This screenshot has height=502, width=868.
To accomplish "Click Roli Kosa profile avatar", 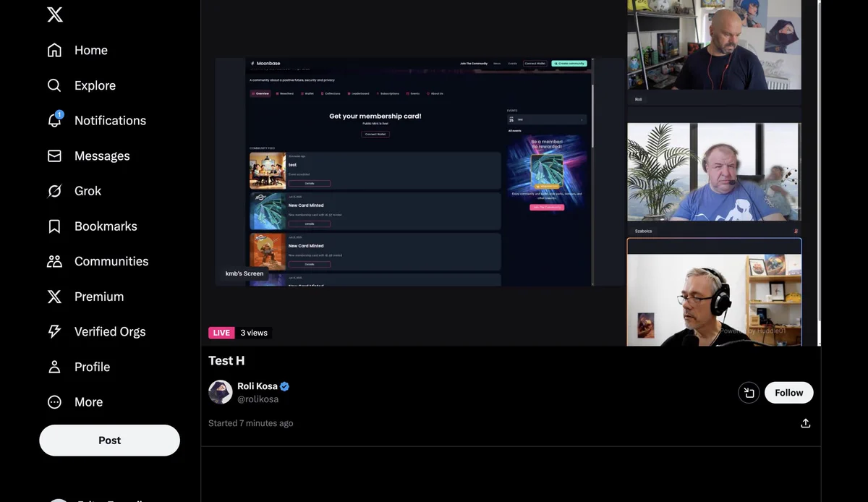I will [221, 392].
